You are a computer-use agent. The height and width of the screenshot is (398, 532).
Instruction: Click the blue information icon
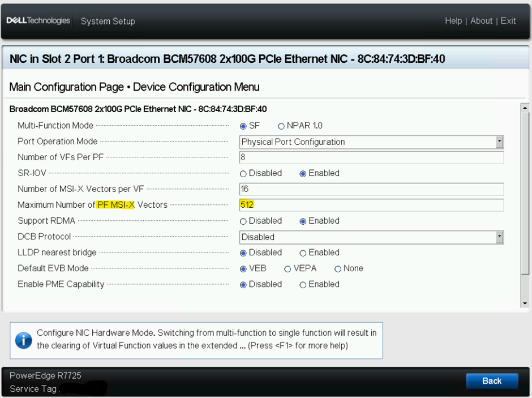(23, 340)
